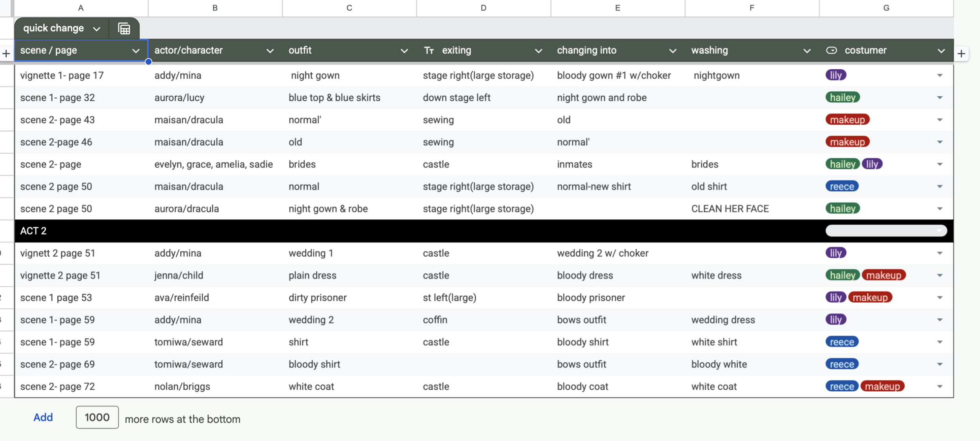Select cell 'nolan/briggs'
The width and height of the screenshot is (980, 441).
click(x=215, y=387)
